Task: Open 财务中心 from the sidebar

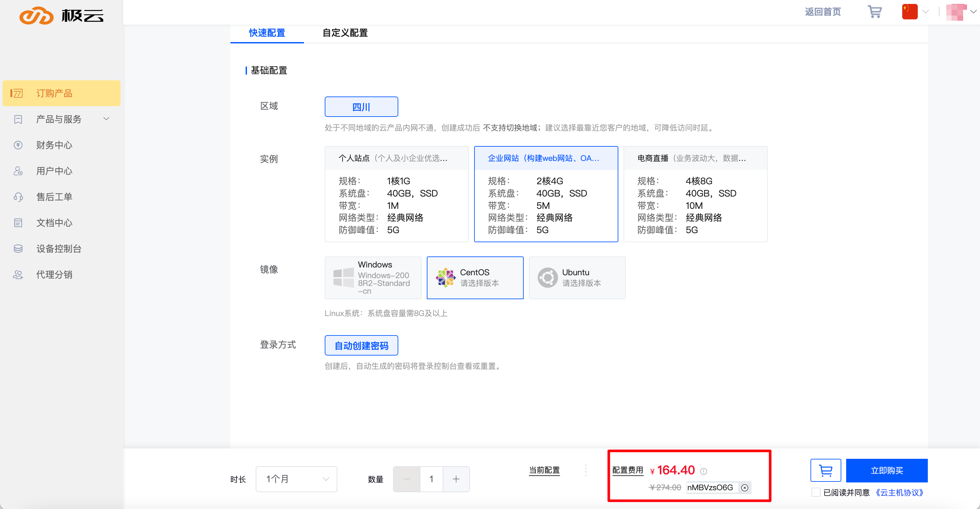Action: 54,145
